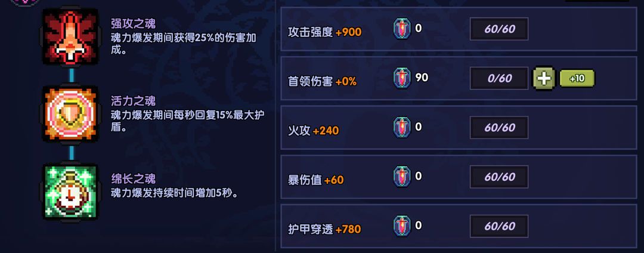
Task: Select the 强攻之魂 red skill icon
Action: tap(70, 38)
